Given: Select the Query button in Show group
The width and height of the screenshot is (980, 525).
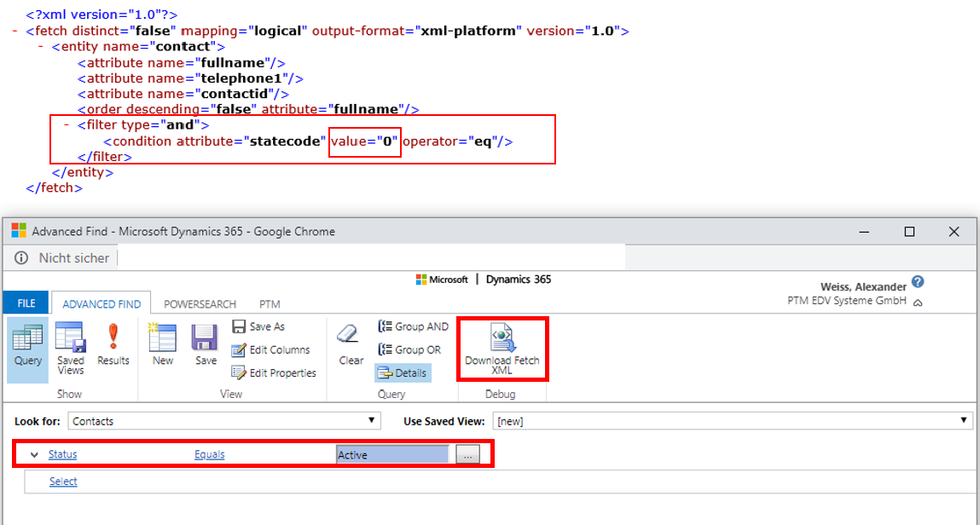Looking at the screenshot, I should click(x=27, y=349).
